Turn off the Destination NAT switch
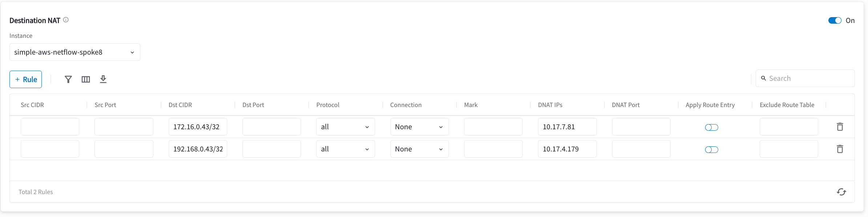 click(835, 20)
